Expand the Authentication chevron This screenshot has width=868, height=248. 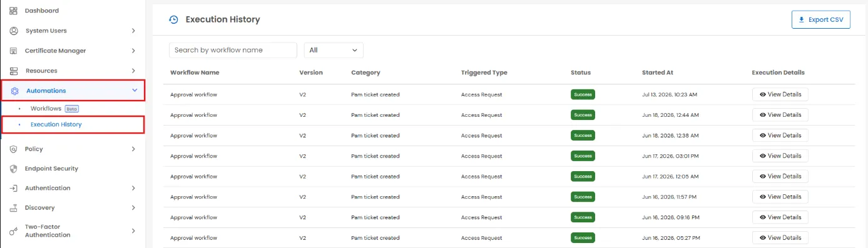(133, 188)
